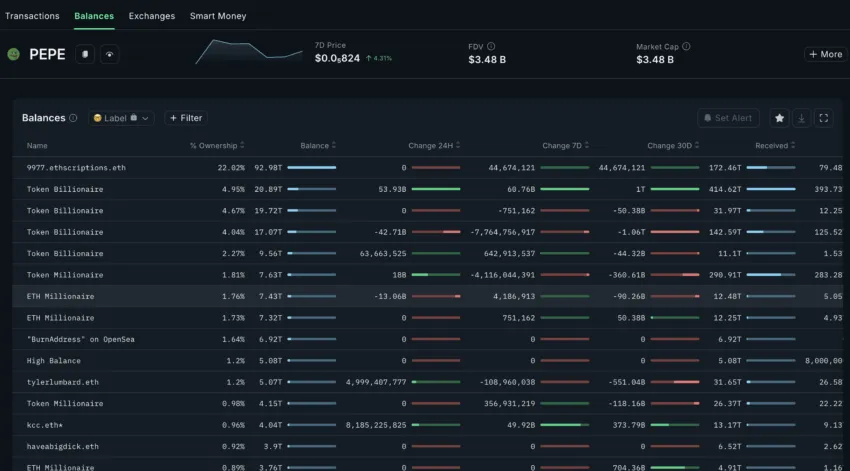Click the eye watch icon beside PEPE
Viewport: 850px width, 471px height.
click(x=109, y=54)
